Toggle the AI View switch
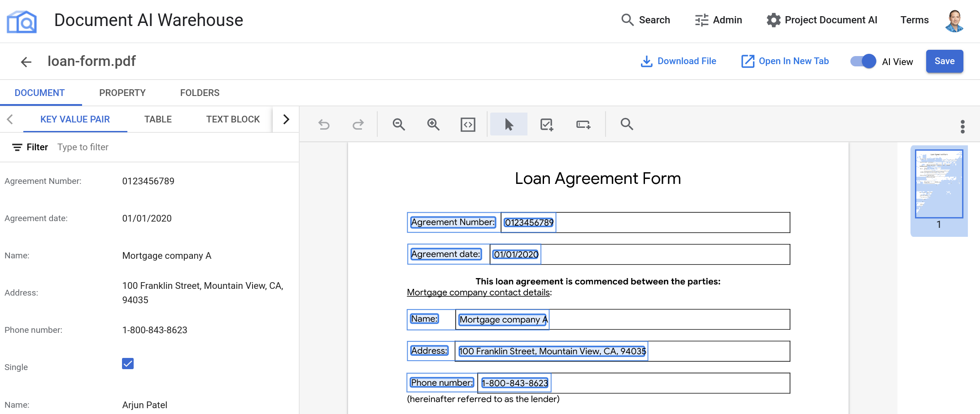 tap(862, 61)
